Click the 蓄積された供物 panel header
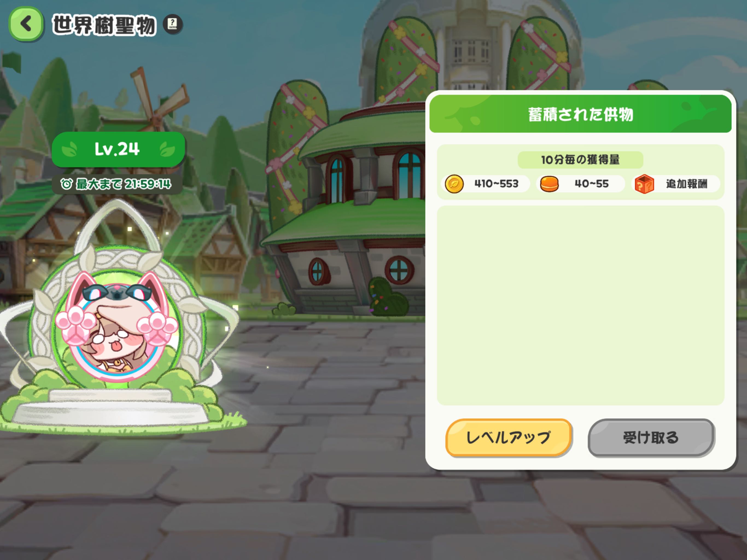747x560 pixels. point(580,114)
